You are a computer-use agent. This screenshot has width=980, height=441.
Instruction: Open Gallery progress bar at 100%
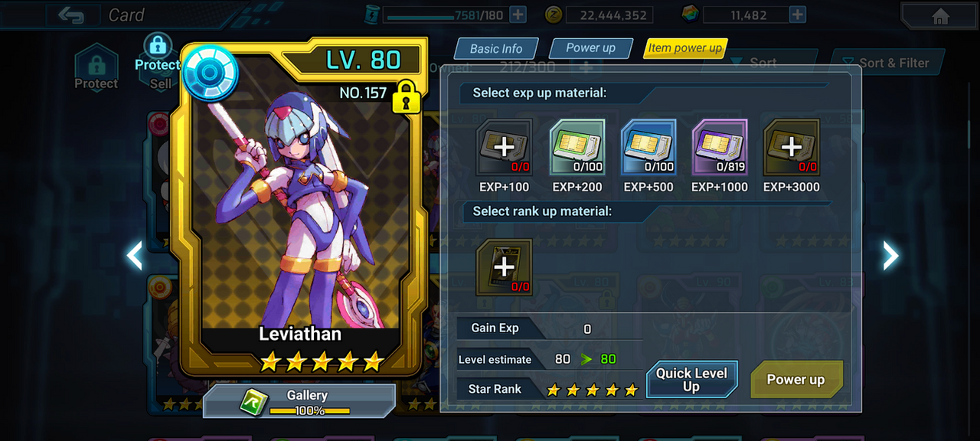click(299, 401)
